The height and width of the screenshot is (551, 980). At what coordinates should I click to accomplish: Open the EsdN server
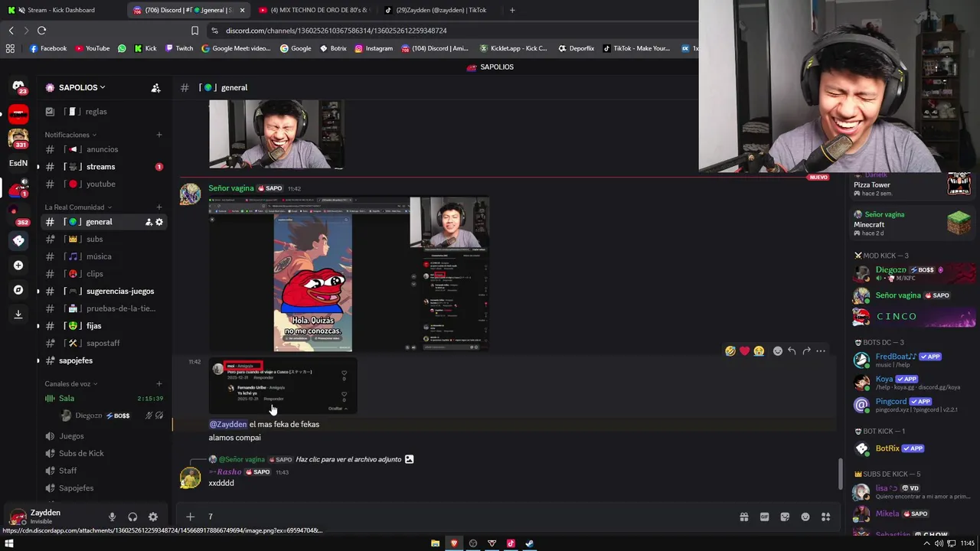tap(18, 163)
